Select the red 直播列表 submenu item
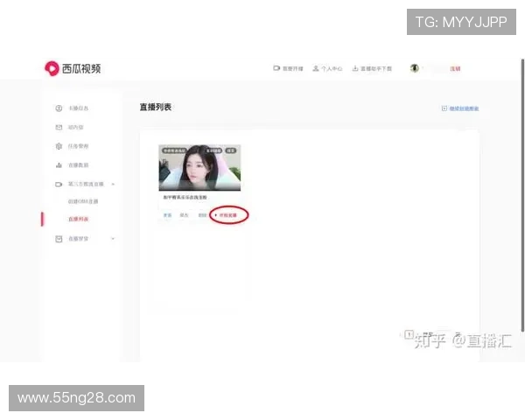 tap(79, 219)
